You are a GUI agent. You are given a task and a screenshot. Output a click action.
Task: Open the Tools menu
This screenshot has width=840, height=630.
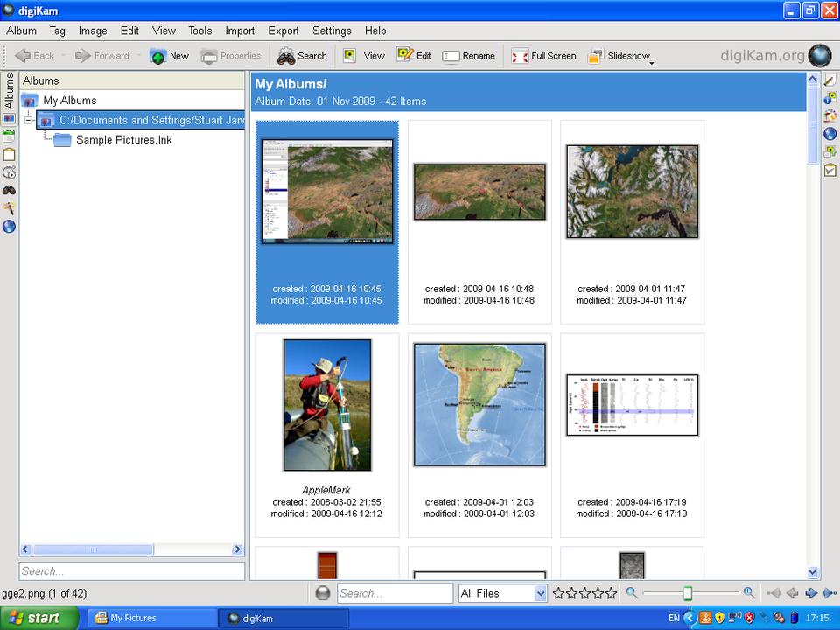pyautogui.click(x=199, y=31)
